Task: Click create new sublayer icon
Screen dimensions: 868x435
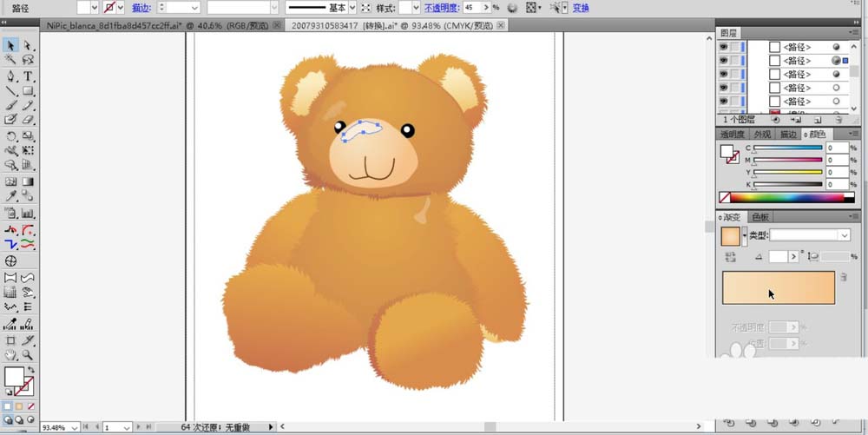Action: (796, 120)
